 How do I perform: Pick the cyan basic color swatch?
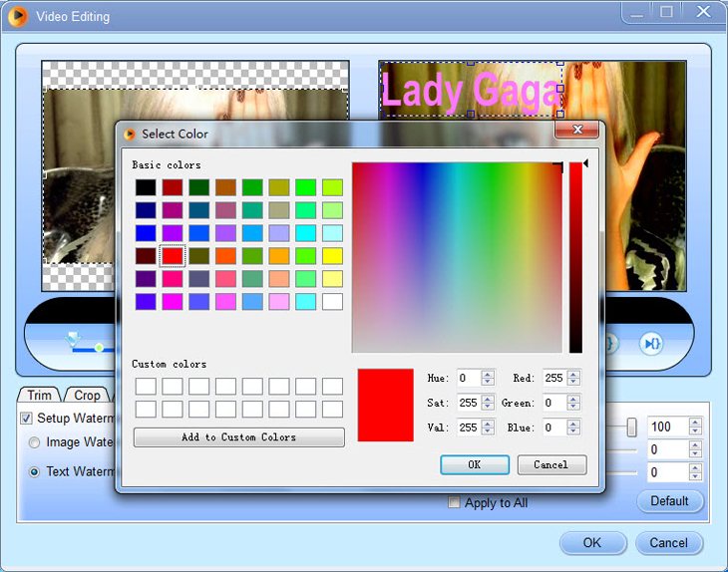pos(305,233)
